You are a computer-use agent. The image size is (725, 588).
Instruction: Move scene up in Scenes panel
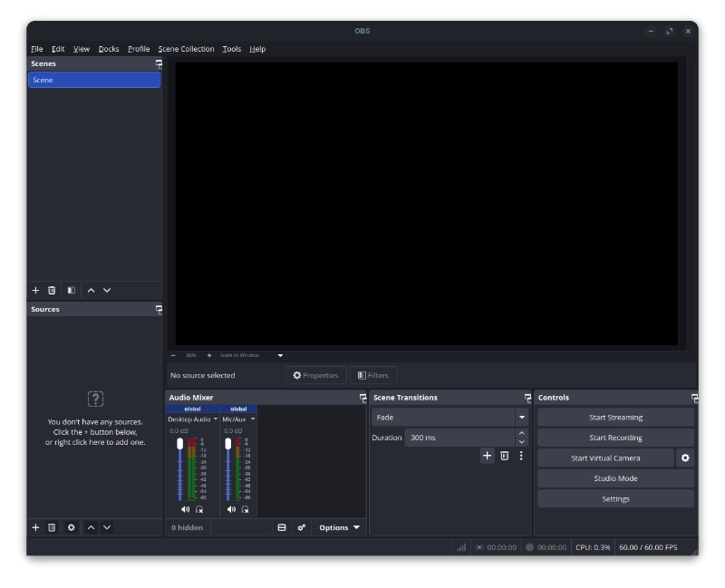click(92, 290)
